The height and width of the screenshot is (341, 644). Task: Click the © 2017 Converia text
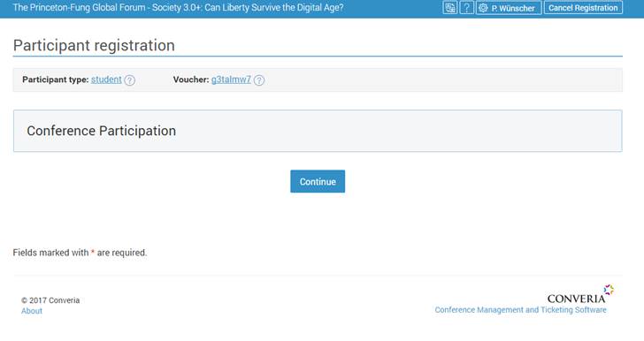tap(50, 300)
